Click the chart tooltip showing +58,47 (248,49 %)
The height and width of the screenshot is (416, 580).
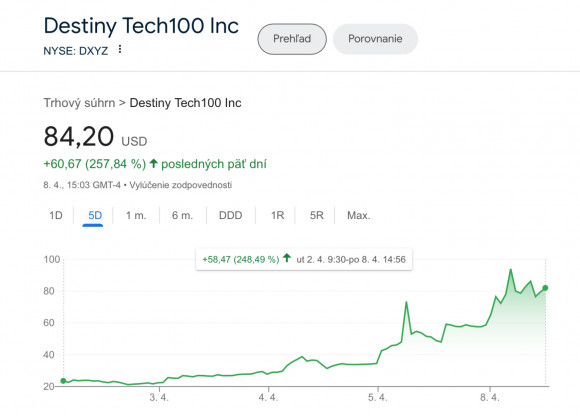click(304, 259)
